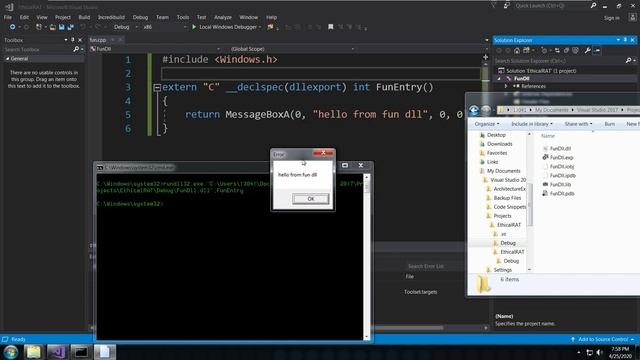Click the volume speaker icon in the system tray
Viewport: 640px width, 360px height.
(599, 352)
